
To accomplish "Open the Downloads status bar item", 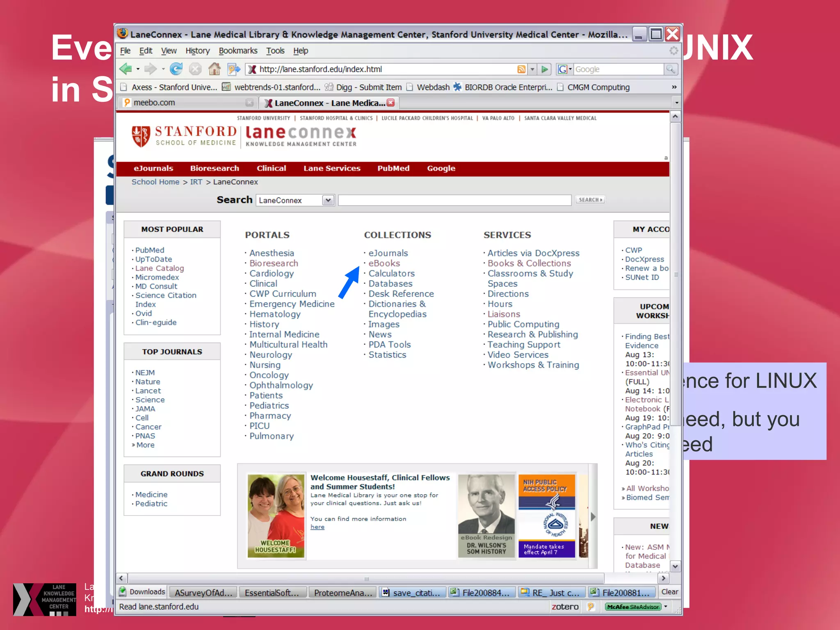I will tap(142, 592).
